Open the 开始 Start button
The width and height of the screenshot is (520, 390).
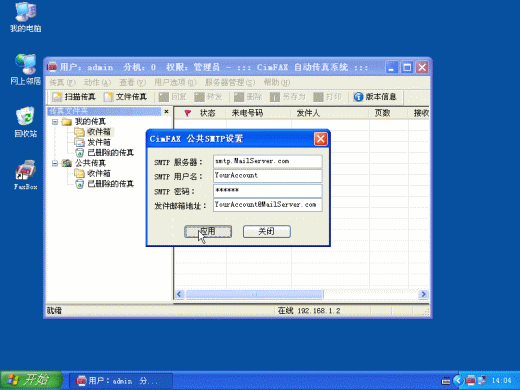click(x=31, y=380)
